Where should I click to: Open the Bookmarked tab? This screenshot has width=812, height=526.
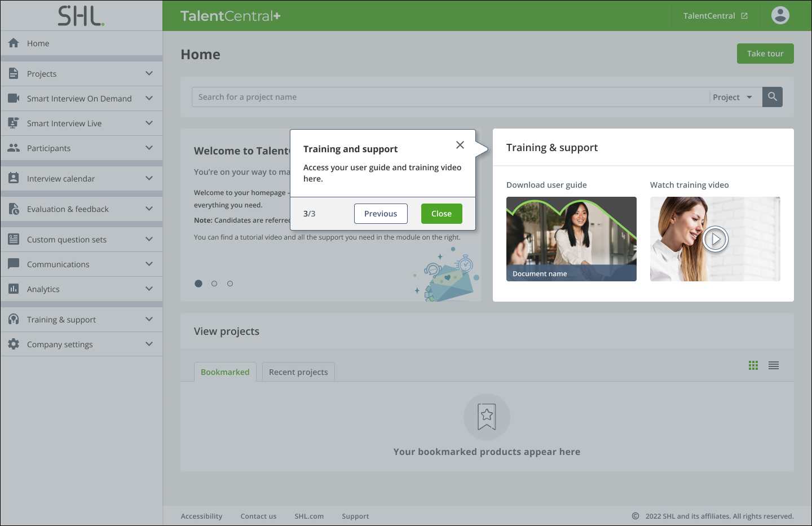[225, 372]
